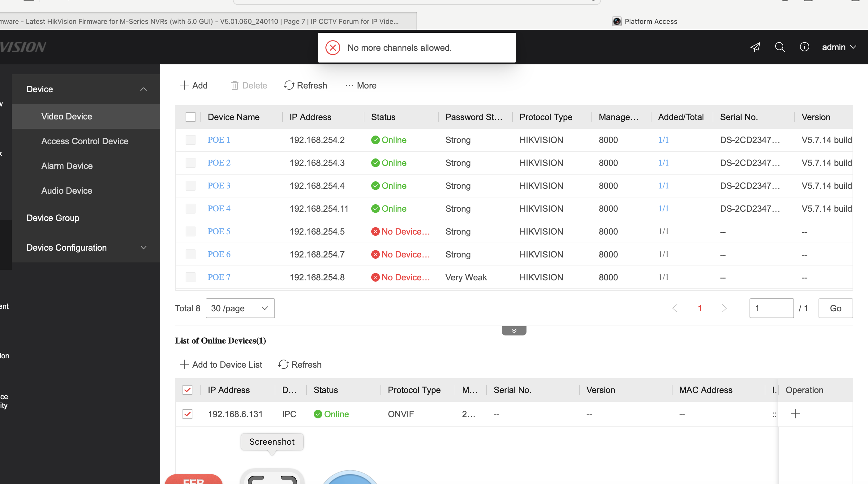This screenshot has width=868, height=484.
Task: Refresh the List of Online Devices
Action: (299, 365)
